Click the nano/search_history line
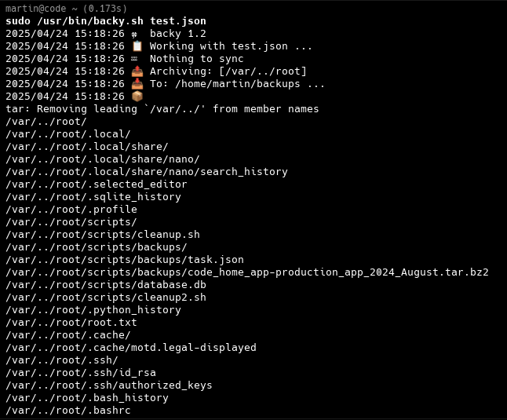The width and height of the screenshot is (507, 420). [147, 172]
